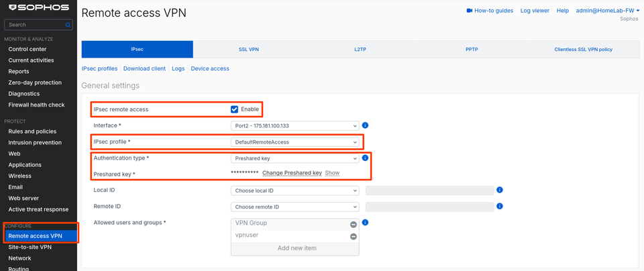Open Network in sidebar

(19, 258)
